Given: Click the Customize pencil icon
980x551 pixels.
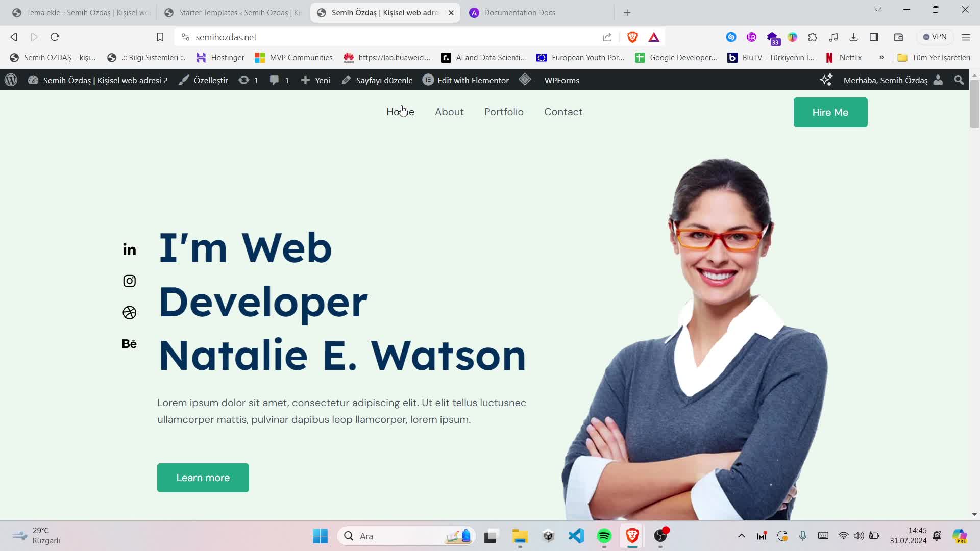Looking at the screenshot, I should (x=183, y=80).
